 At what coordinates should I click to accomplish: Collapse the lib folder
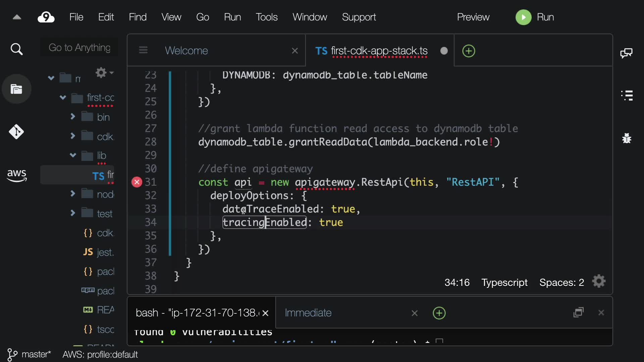pyautogui.click(x=73, y=155)
